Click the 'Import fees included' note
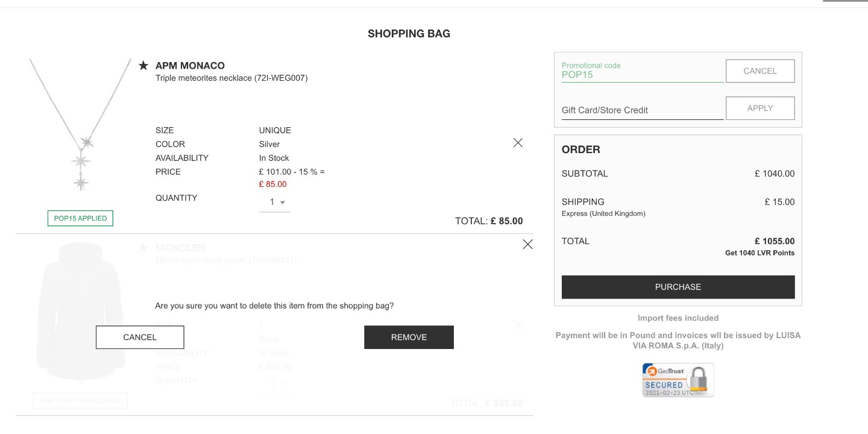868x434 pixels. point(678,318)
